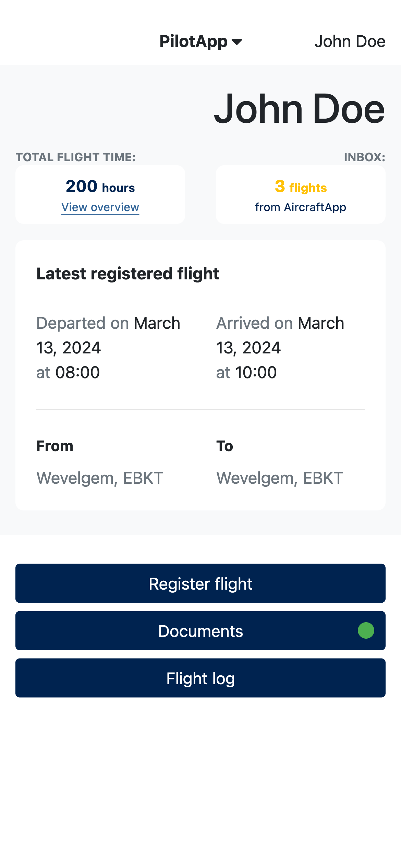The height and width of the screenshot is (868, 401).
Task: Select the From airport Wevelgem, EBKT
Action: [100, 478]
